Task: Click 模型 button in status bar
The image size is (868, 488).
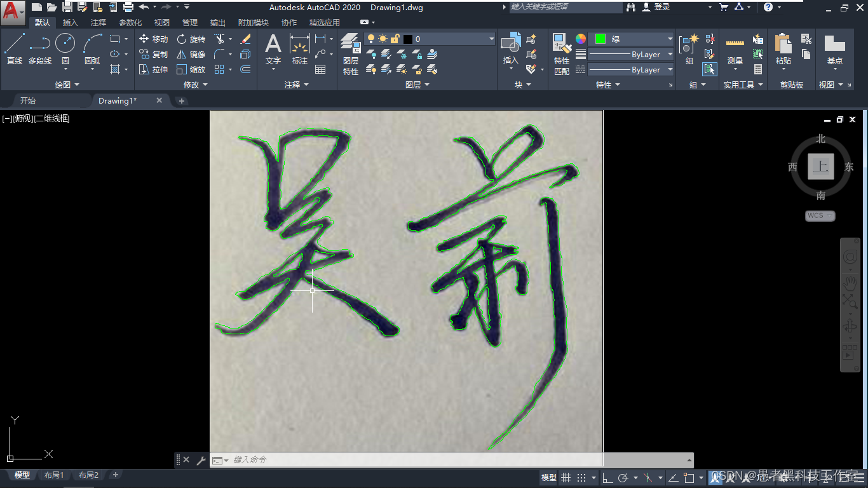Action: pyautogui.click(x=548, y=478)
